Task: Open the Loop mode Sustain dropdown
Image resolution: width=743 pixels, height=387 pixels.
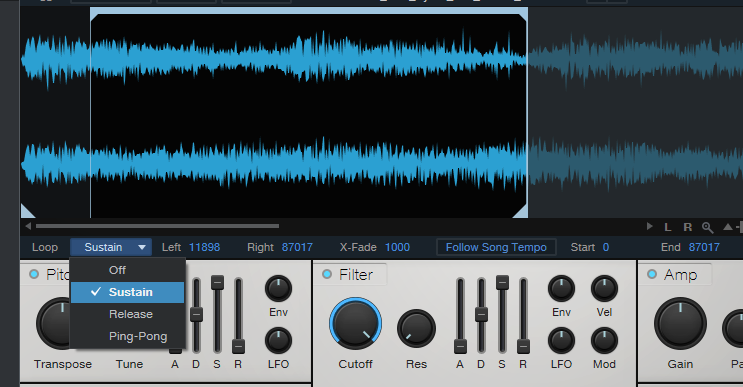Action: pos(111,247)
